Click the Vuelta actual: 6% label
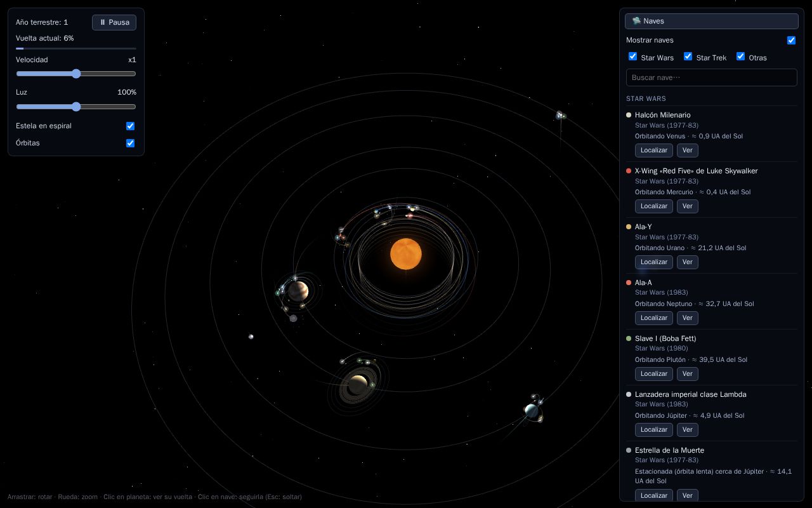Screen dimensions: 812x508 coord(45,38)
